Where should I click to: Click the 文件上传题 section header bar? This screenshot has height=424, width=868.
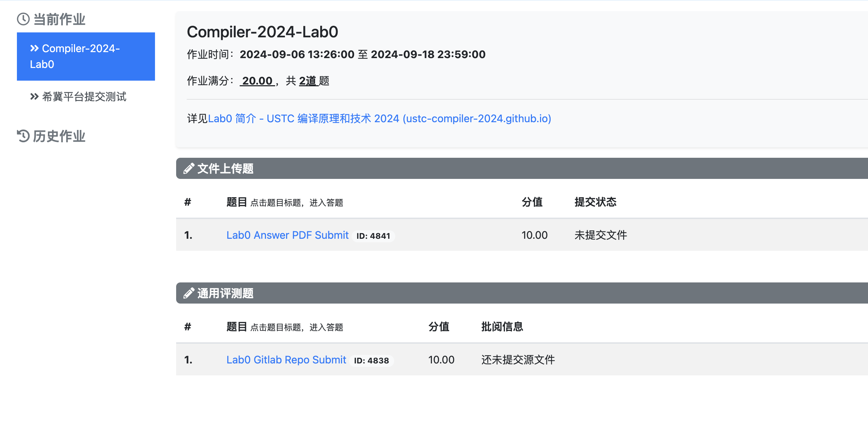[522, 168]
